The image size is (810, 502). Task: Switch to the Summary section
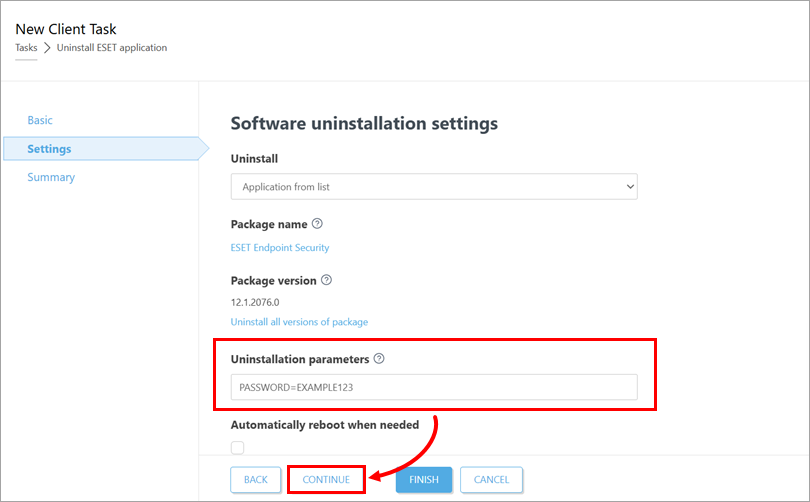(51, 177)
